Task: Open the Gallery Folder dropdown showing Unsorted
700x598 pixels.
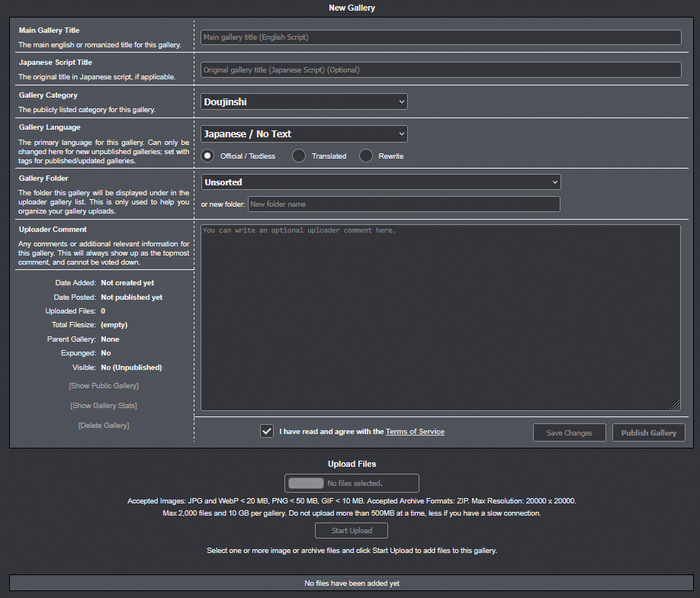Action: tap(381, 182)
